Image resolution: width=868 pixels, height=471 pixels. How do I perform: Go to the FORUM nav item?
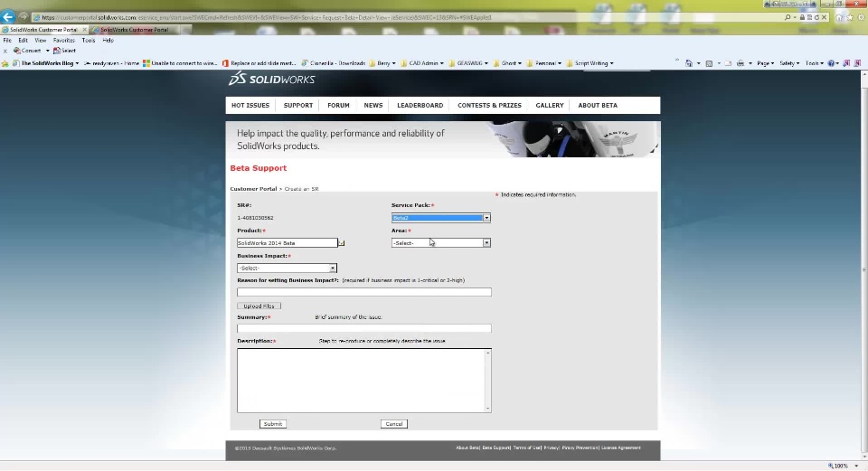pos(338,105)
